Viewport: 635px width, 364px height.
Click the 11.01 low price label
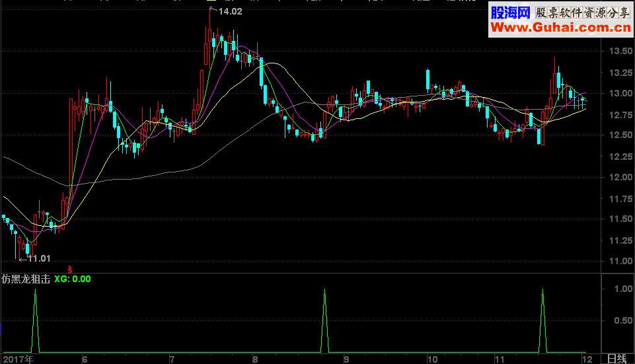click(39, 258)
